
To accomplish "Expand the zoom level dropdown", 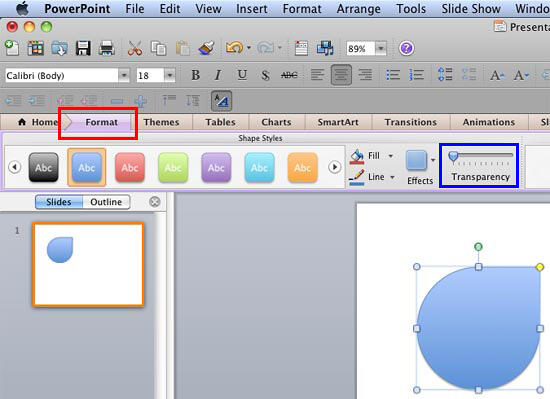I will (381, 48).
